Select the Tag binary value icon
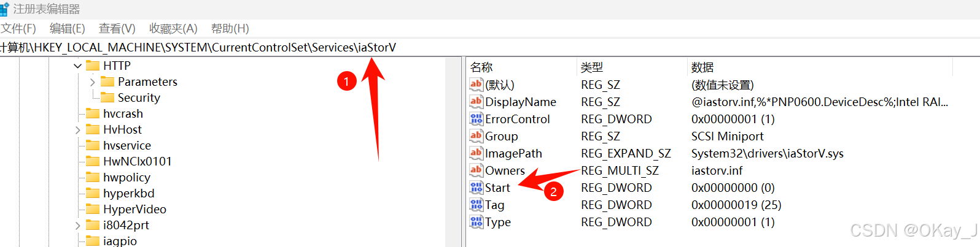This screenshot has width=980, height=247. (476, 205)
